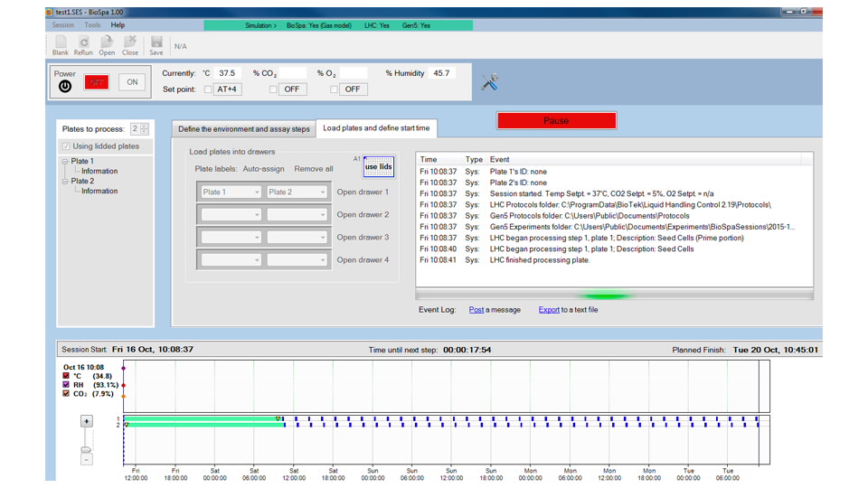Open the Help menu
868x488 pixels.
click(118, 25)
